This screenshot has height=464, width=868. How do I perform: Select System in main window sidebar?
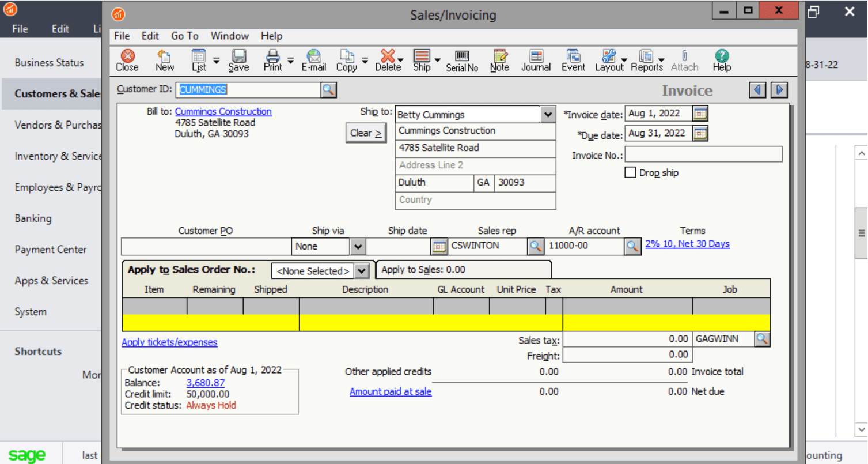pos(31,312)
